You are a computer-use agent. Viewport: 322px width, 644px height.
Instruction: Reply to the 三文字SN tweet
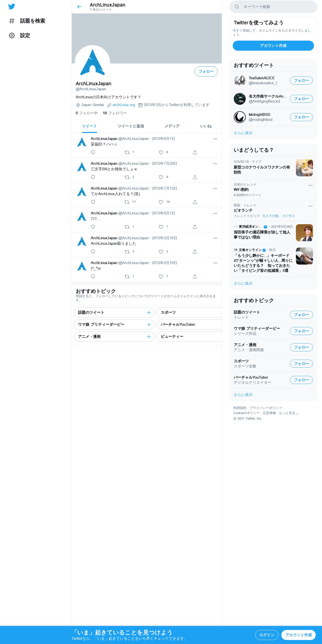(93, 177)
